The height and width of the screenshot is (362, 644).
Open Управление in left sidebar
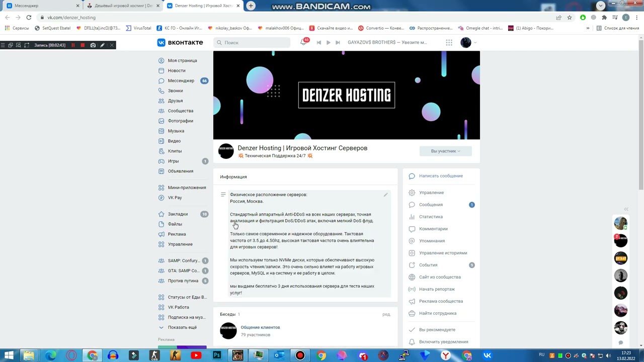[x=180, y=244]
